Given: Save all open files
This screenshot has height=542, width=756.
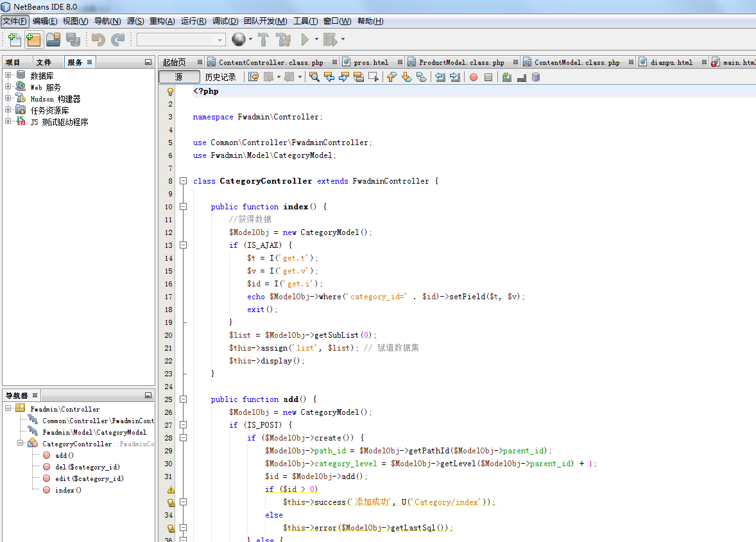Looking at the screenshot, I should pyautogui.click(x=74, y=40).
